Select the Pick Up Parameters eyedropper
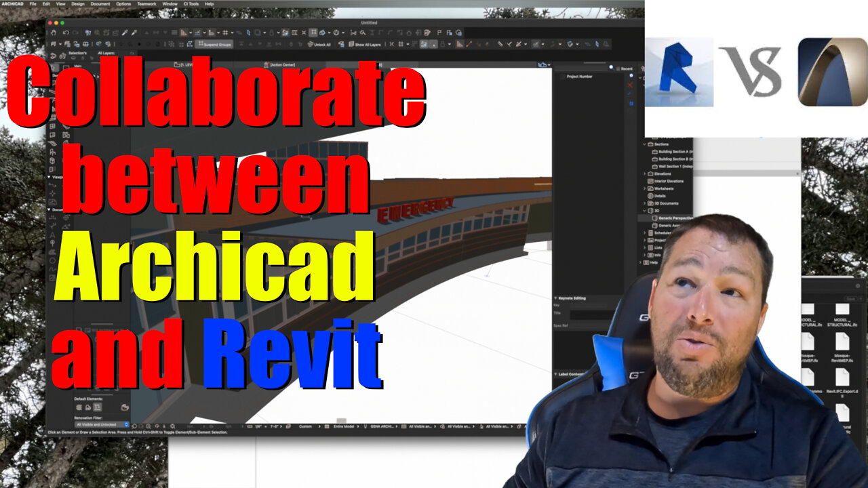 coord(124,33)
